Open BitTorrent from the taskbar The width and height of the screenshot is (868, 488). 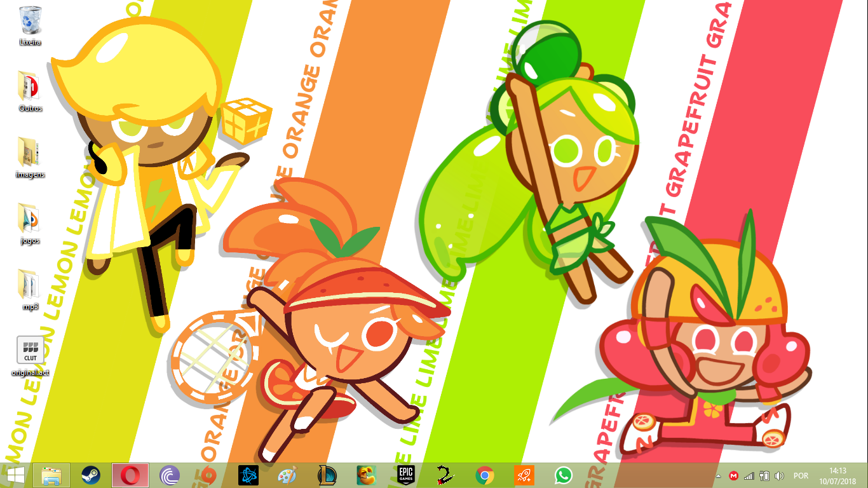pos(170,475)
